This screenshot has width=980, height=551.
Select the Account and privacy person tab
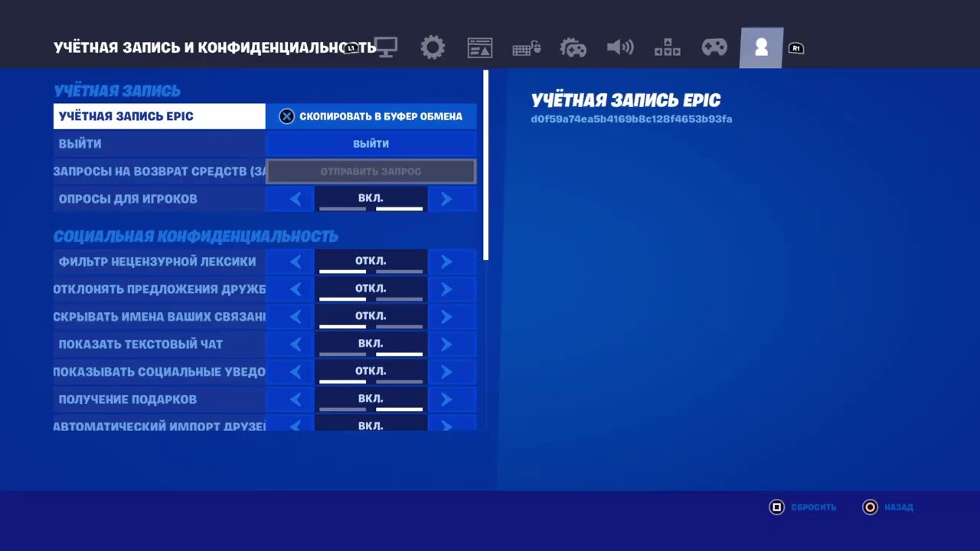[x=761, y=47]
